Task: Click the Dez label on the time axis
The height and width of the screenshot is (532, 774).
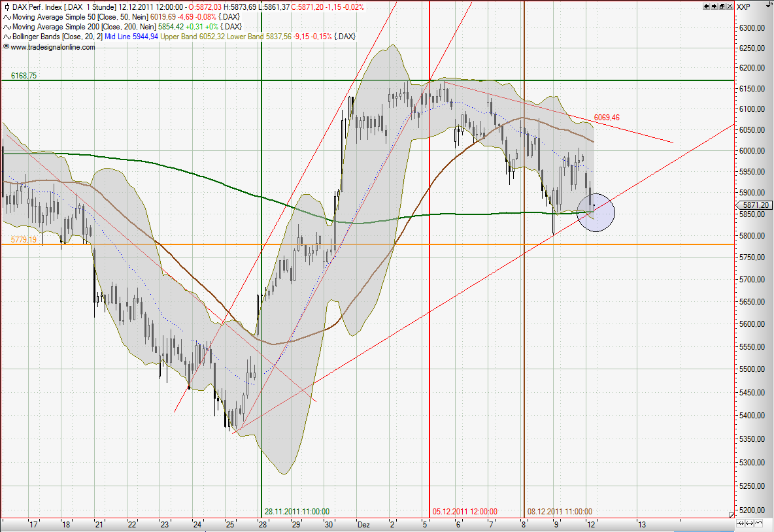Action: coord(363,524)
